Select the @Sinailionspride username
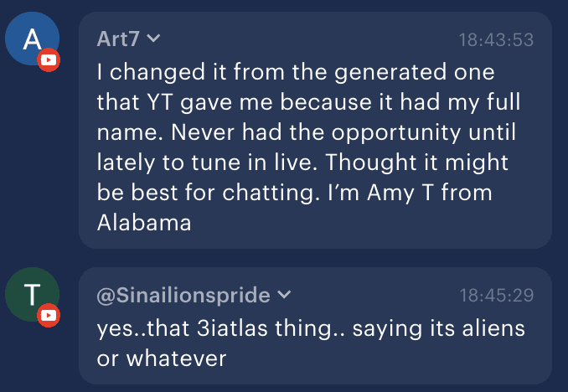 coord(183,295)
